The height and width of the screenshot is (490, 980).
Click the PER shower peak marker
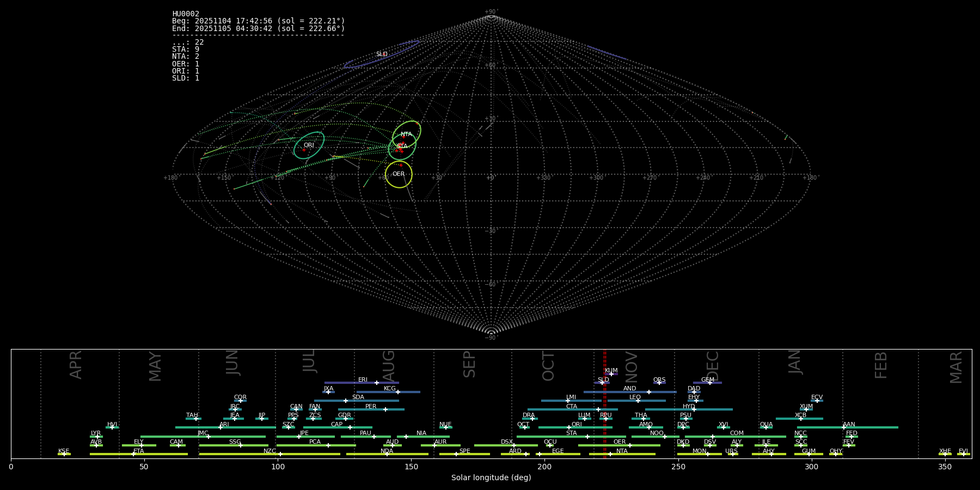(385, 409)
